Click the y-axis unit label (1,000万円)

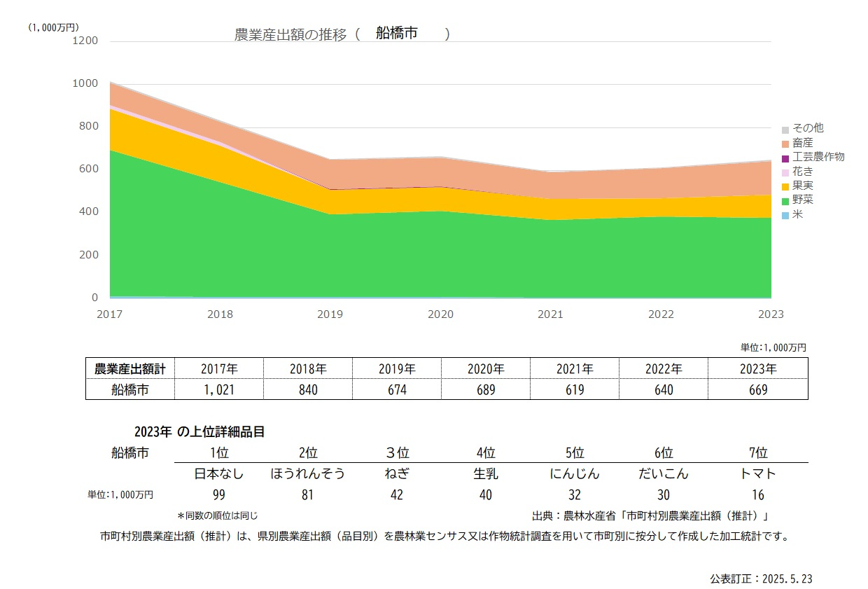point(53,27)
